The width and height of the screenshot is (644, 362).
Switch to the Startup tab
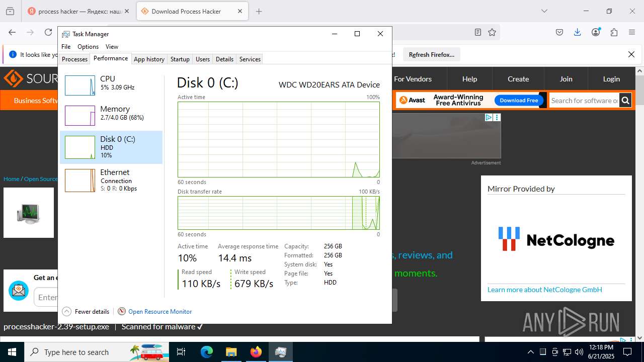click(180, 59)
